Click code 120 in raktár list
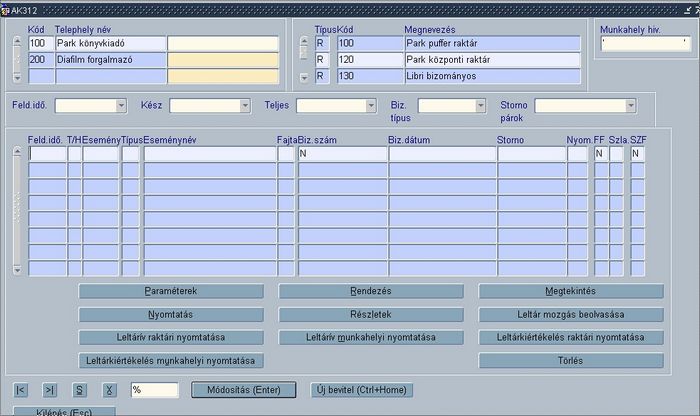Viewport: 700px width, 416px height. point(370,60)
